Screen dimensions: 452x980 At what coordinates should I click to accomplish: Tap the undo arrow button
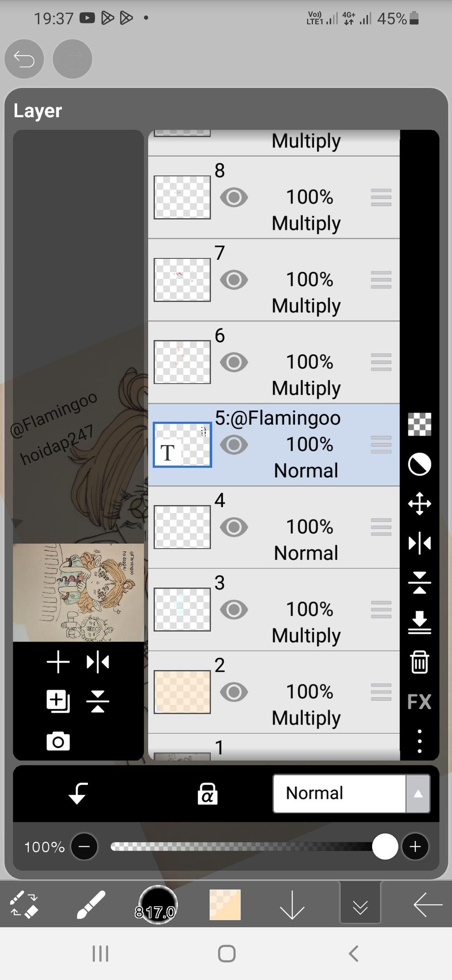(24, 59)
